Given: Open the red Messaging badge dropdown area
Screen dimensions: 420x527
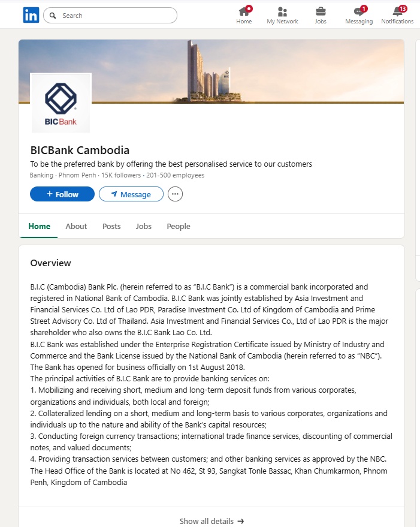Looking at the screenshot, I should tap(365, 8).
